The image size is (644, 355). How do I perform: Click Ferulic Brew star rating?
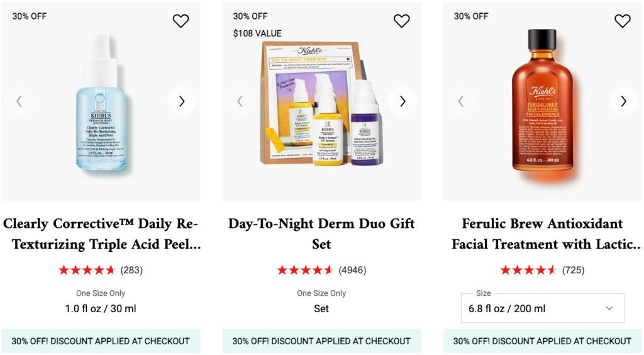(528, 270)
